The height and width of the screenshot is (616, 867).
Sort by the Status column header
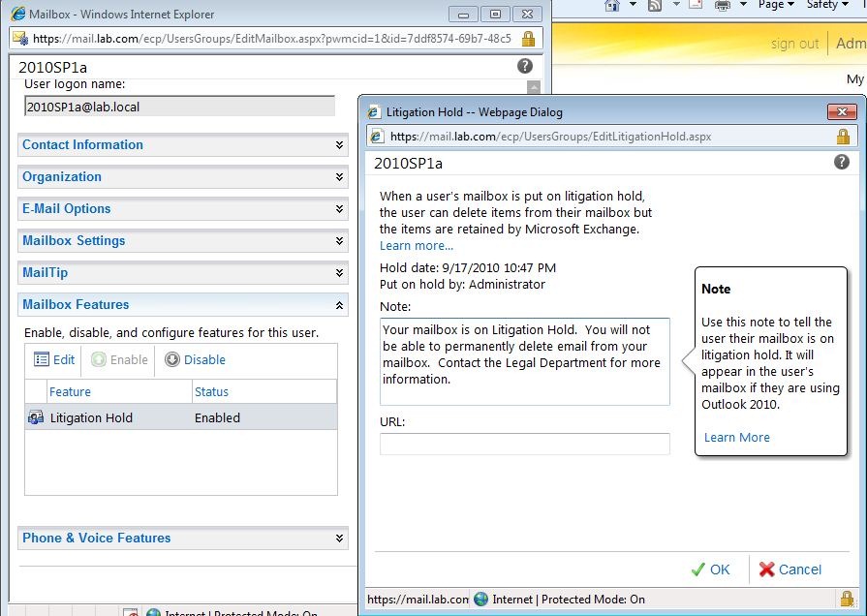coord(264,391)
